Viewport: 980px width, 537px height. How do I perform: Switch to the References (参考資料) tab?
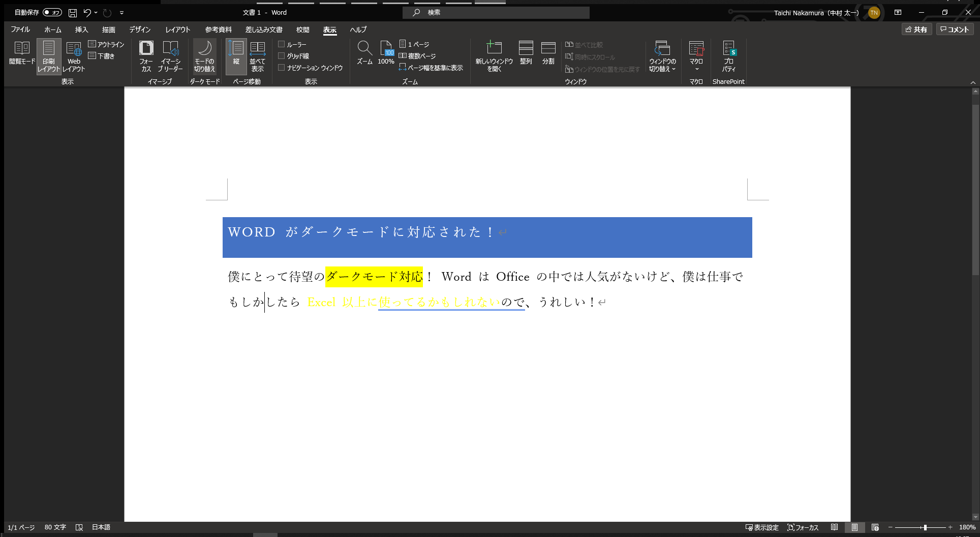pos(219,29)
